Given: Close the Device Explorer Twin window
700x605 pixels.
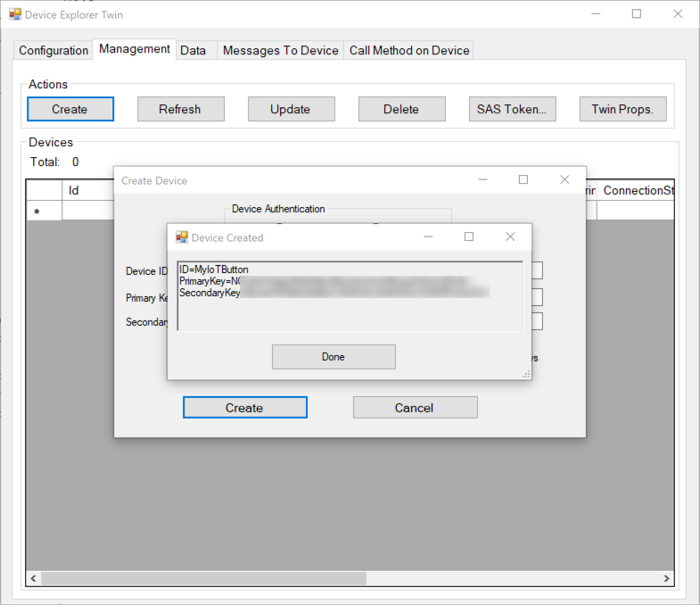Looking at the screenshot, I should (678, 14).
